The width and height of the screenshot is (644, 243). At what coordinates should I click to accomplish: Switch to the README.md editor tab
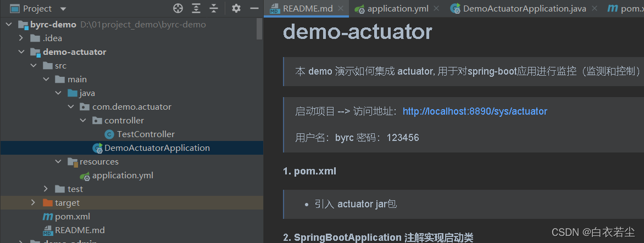tap(308, 8)
